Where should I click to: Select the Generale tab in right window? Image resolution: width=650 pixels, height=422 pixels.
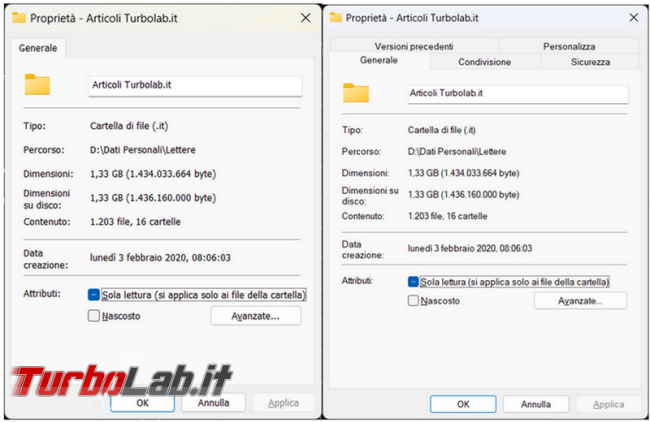pos(379,60)
